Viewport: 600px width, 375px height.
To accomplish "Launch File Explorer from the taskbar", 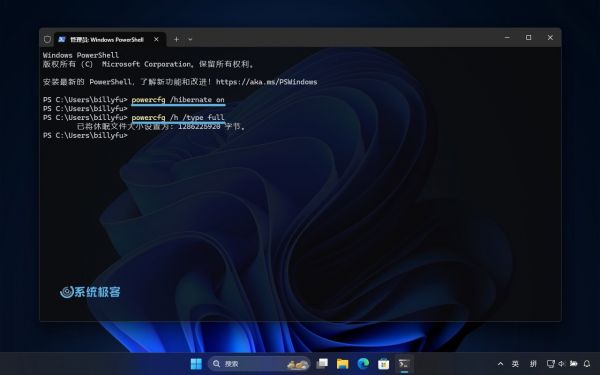I will pos(342,364).
